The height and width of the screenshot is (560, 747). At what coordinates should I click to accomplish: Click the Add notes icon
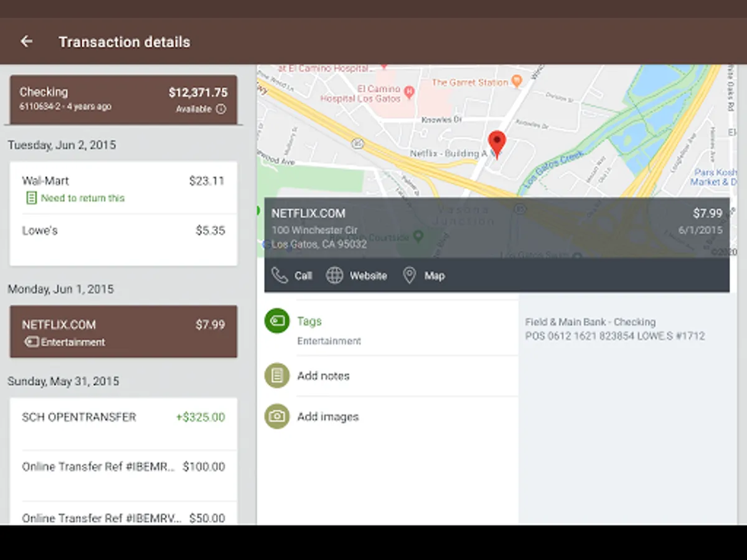pos(277,376)
